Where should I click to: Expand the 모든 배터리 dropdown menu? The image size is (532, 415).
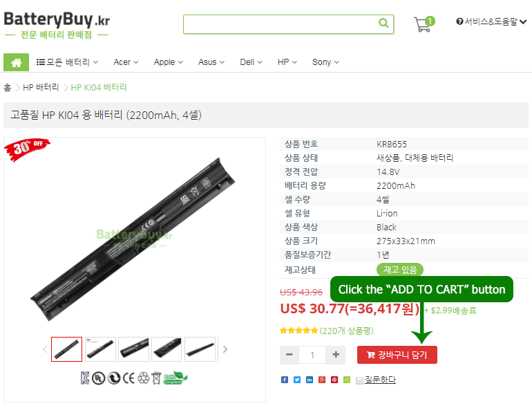point(67,62)
